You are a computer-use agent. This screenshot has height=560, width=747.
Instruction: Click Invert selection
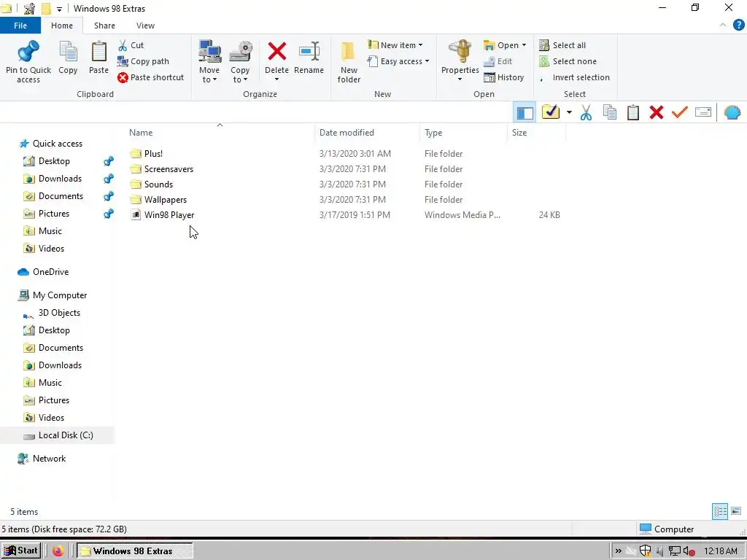tap(575, 77)
